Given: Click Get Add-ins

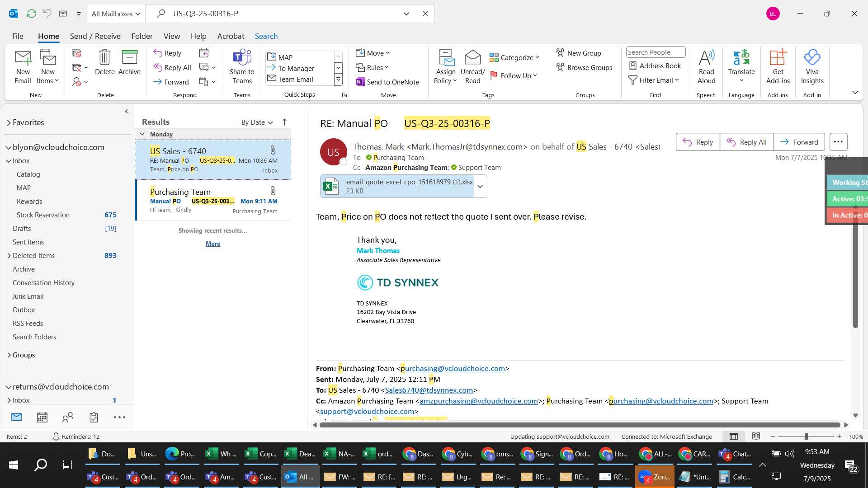Looking at the screenshot, I should tap(778, 67).
